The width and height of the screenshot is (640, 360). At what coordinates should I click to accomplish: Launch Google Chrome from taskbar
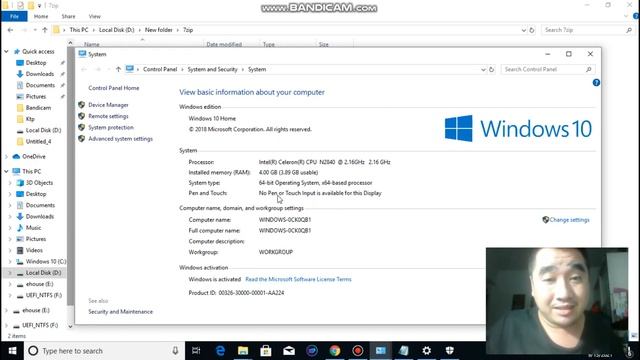[335, 351]
